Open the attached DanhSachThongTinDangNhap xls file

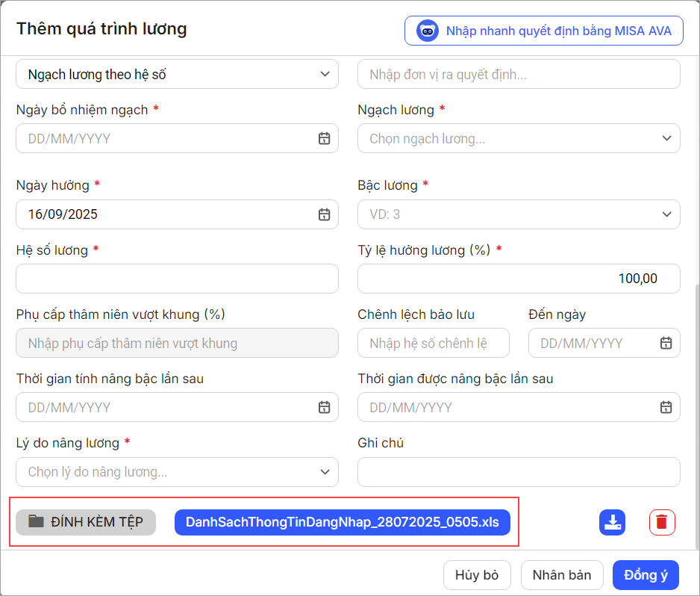pos(342,522)
